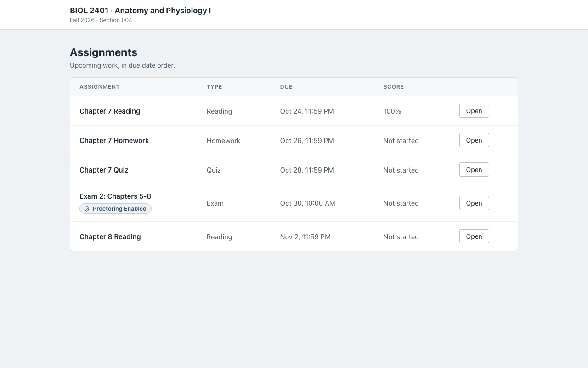This screenshot has width=588, height=368.
Task: Click the BIOL 2401 course title
Action: (x=141, y=11)
